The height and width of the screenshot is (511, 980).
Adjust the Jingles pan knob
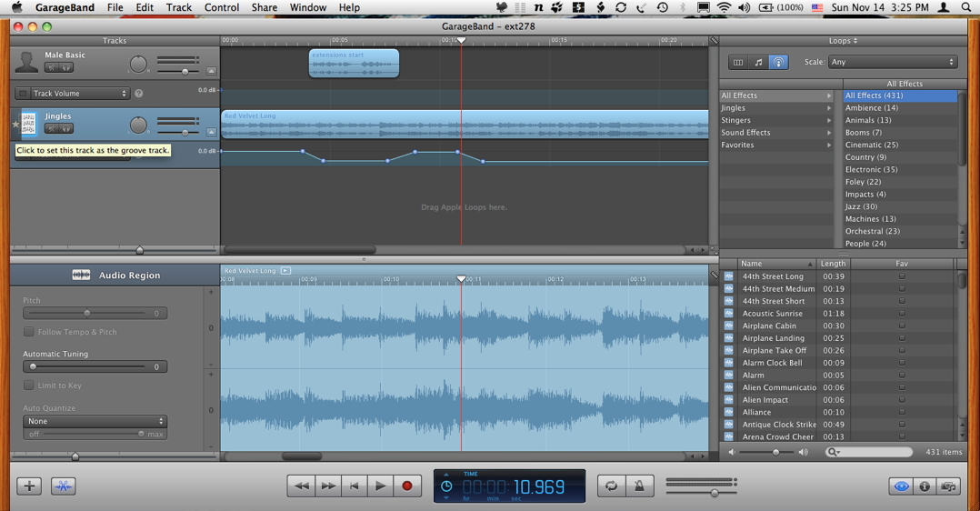point(138,125)
